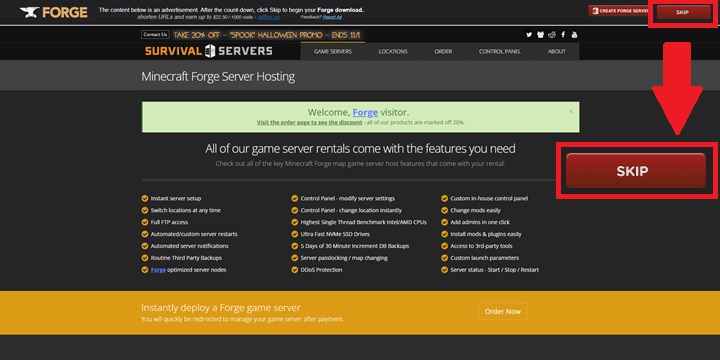Open the Twitter social icon

tap(529, 34)
